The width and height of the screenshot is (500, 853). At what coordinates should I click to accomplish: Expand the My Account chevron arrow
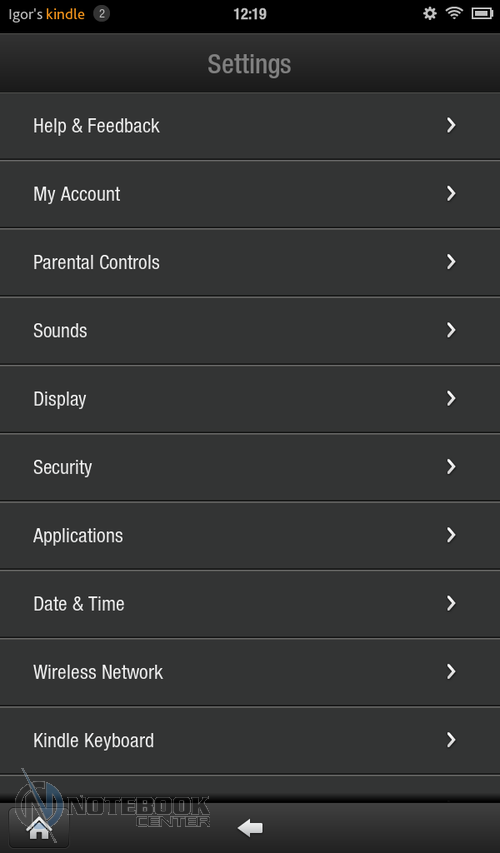pyautogui.click(x=451, y=194)
